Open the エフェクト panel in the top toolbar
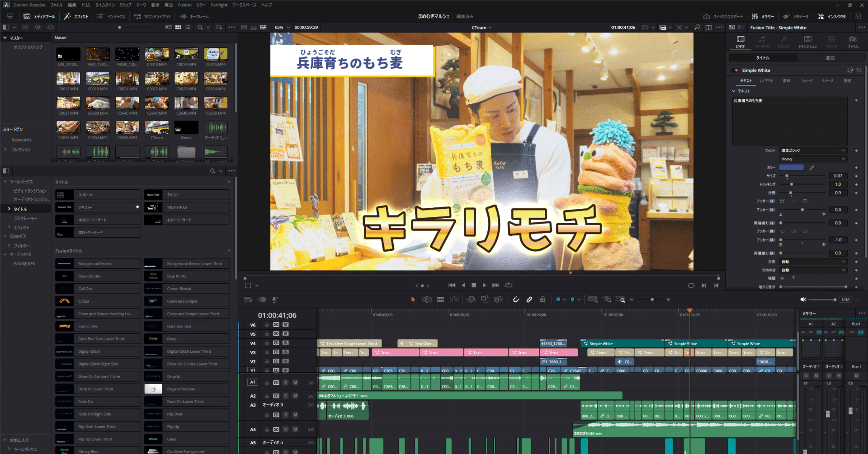Screen dimensions: 868x454 [77, 16]
